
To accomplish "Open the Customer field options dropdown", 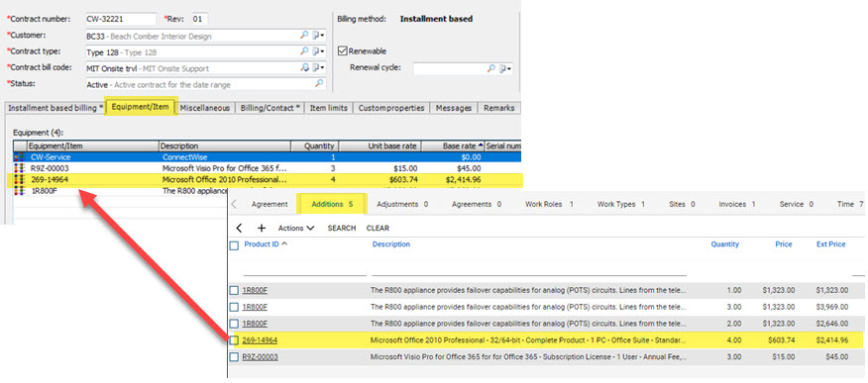I will click(x=318, y=36).
